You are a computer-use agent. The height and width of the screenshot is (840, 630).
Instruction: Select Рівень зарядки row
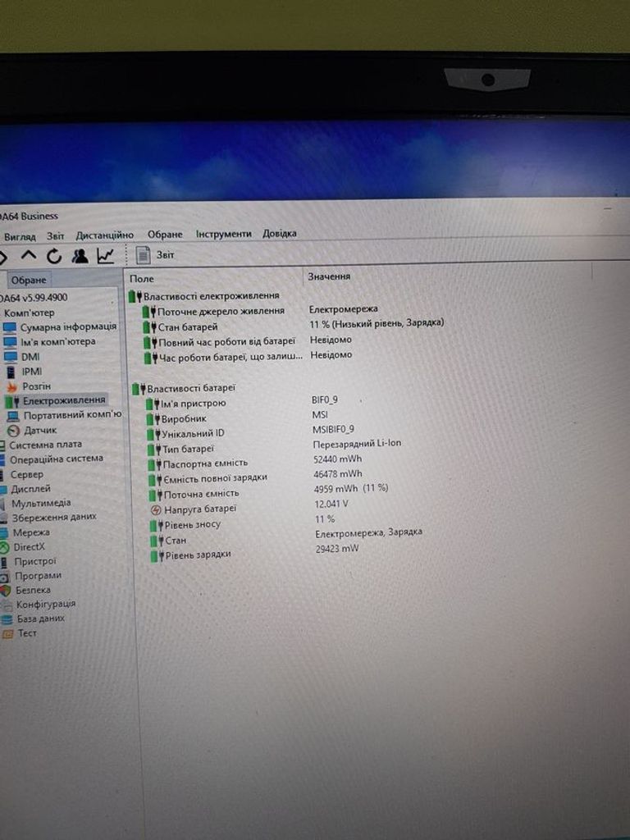pos(255,553)
